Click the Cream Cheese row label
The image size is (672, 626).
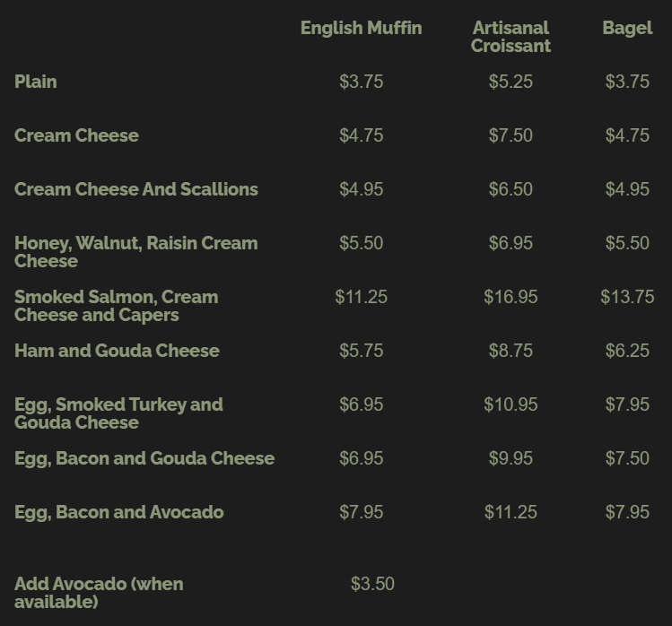pos(76,135)
